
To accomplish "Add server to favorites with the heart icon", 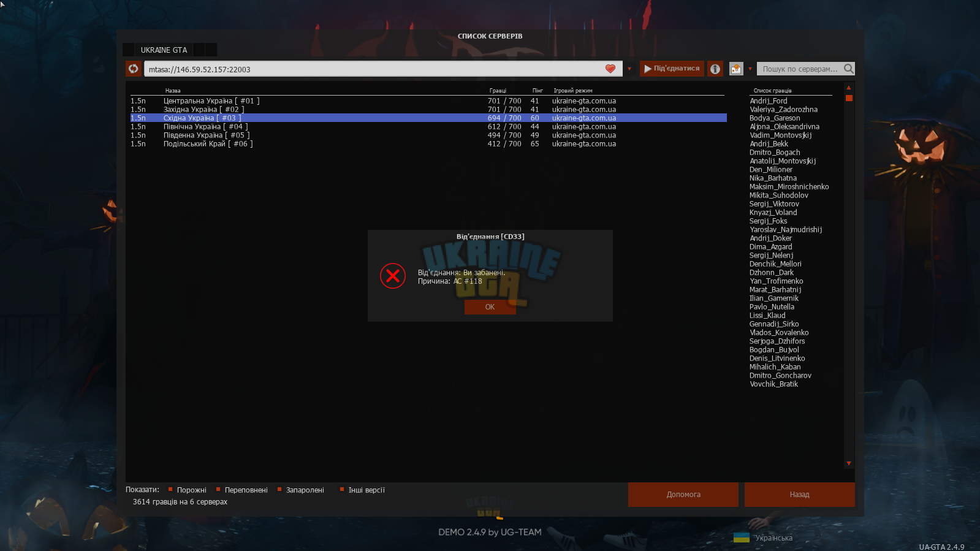I will point(610,69).
